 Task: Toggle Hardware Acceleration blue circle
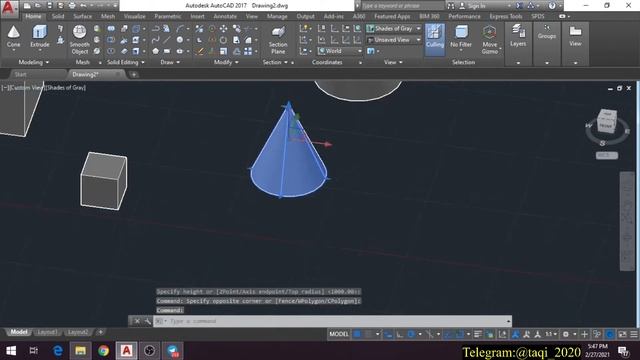coord(609,334)
